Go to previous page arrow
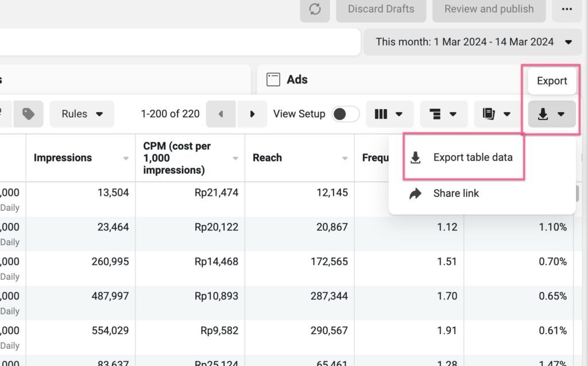Screen dimensions: 588x366 [221, 114]
